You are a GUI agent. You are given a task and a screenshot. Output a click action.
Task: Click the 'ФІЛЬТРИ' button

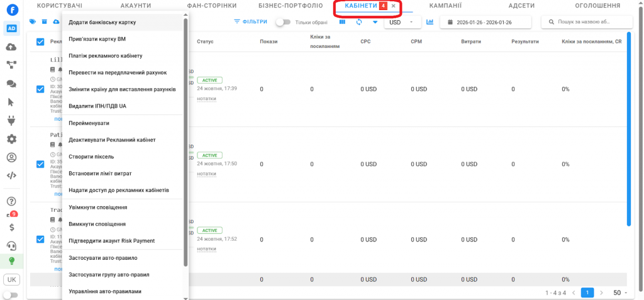pyautogui.click(x=250, y=22)
